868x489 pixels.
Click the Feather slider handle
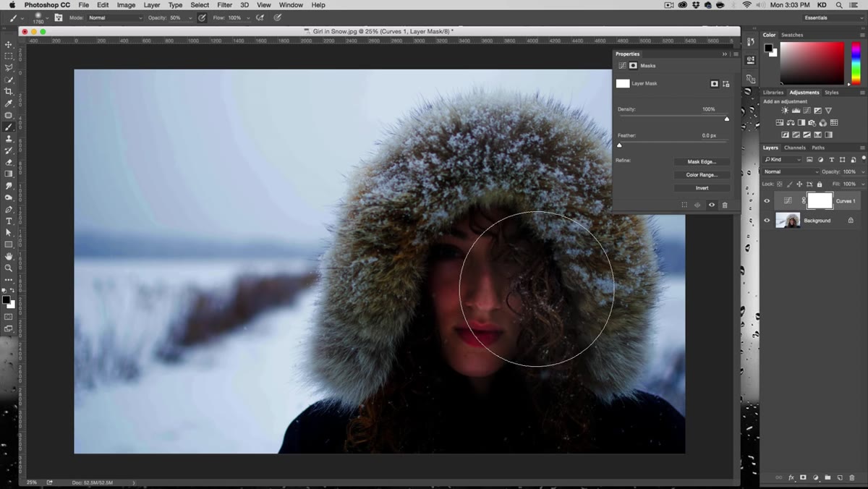click(619, 145)
